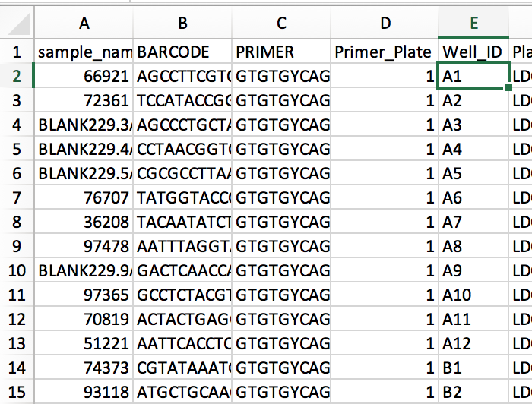Select column A header
The height and width of the screenshot is (404, 532).
84,23
